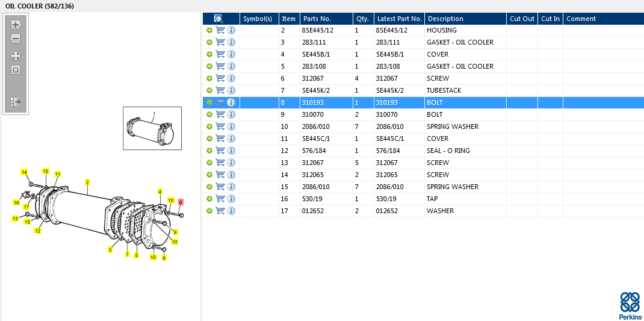Click the oil cooler assembly thumbnail
644x321 pixels.
[152, 128]
